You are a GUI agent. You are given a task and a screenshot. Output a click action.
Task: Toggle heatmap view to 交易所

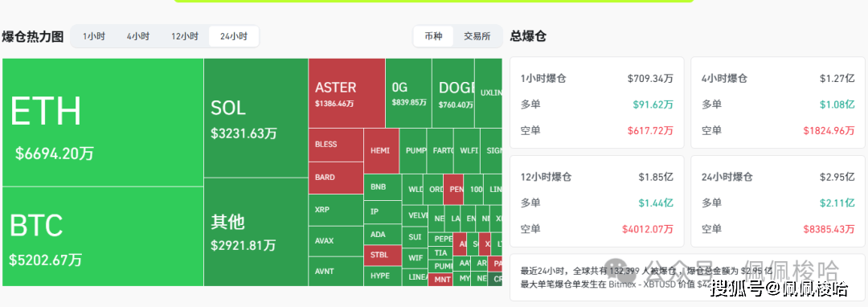pyautogui.click(x=477, y=36)
